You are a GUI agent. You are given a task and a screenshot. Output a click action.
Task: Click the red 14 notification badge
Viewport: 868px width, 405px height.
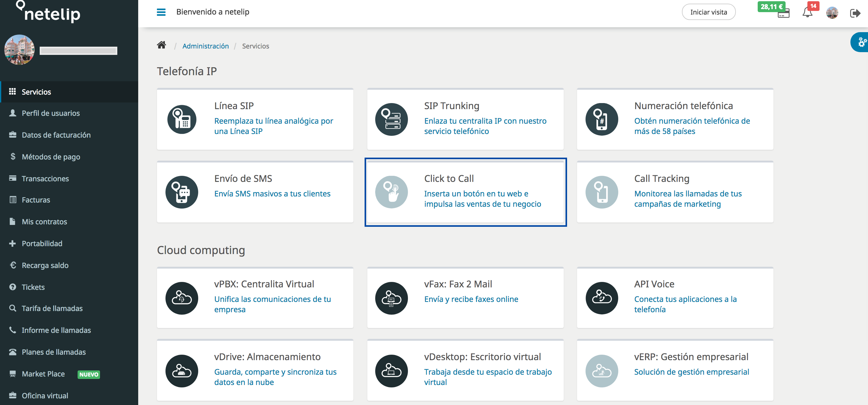tap(813, 6)
